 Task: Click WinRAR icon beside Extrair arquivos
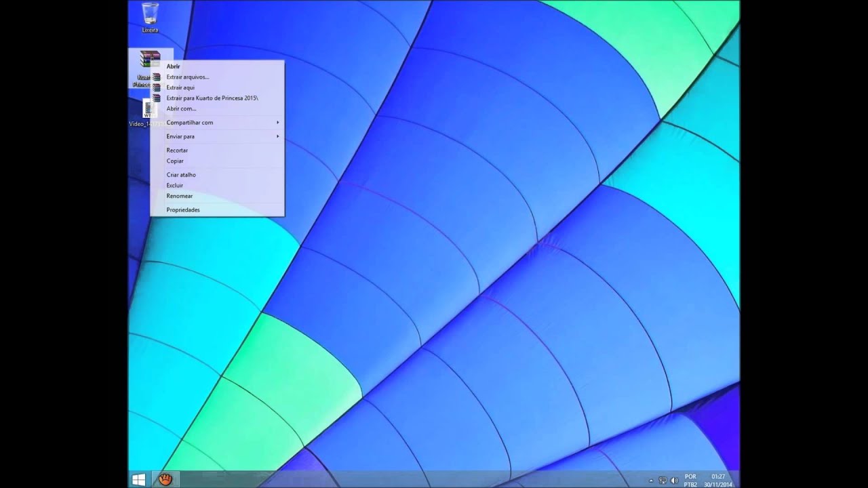pos(157,77)
